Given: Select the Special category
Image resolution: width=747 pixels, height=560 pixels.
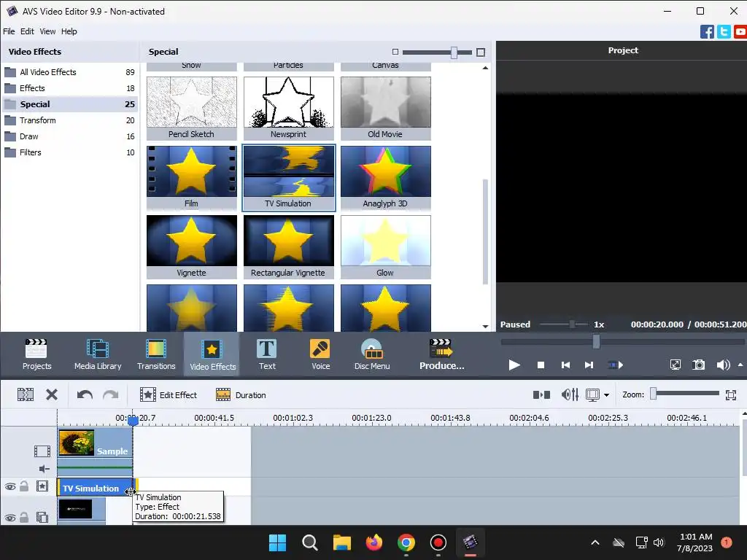Looking at the screenshot, I should tap(69, 104).
